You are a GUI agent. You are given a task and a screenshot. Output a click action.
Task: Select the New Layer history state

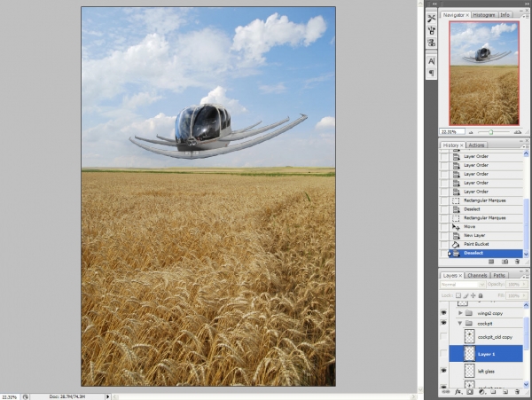pos(486,235)
